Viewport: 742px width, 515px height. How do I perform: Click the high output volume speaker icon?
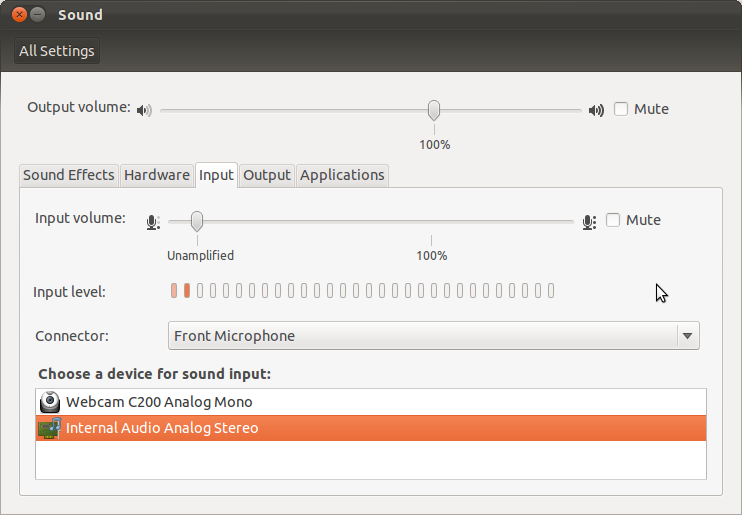pyautogui.click(x=596, y=110)
